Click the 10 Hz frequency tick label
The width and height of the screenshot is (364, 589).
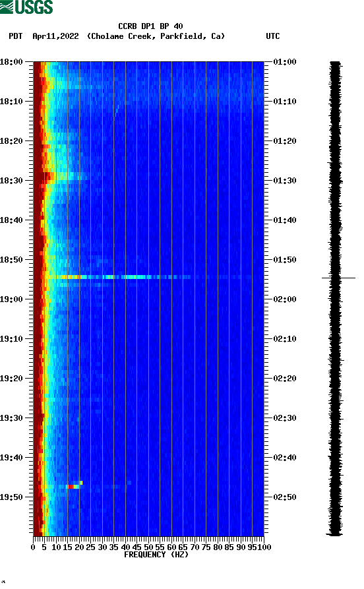[x=56, y=547]
